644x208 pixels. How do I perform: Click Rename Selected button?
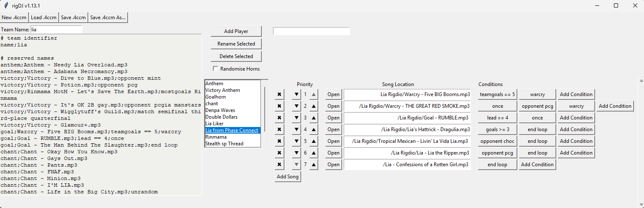click(x=236, y=44)
